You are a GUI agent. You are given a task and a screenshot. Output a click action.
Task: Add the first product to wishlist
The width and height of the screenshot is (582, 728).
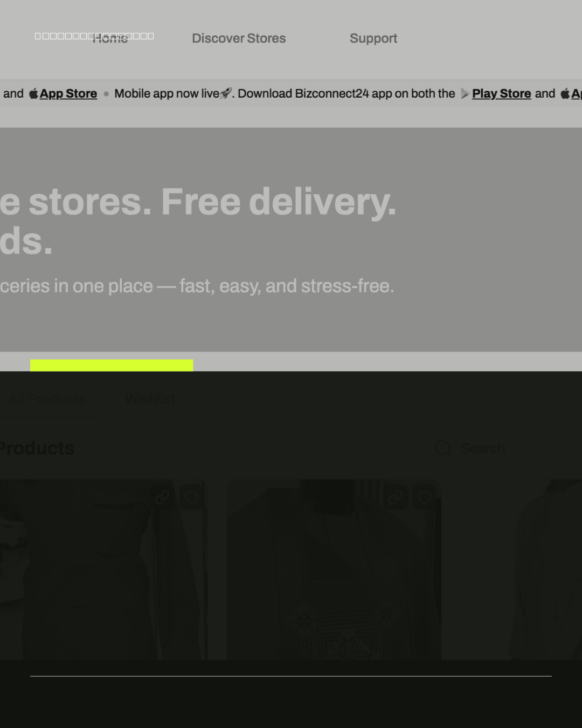[191, 497]
